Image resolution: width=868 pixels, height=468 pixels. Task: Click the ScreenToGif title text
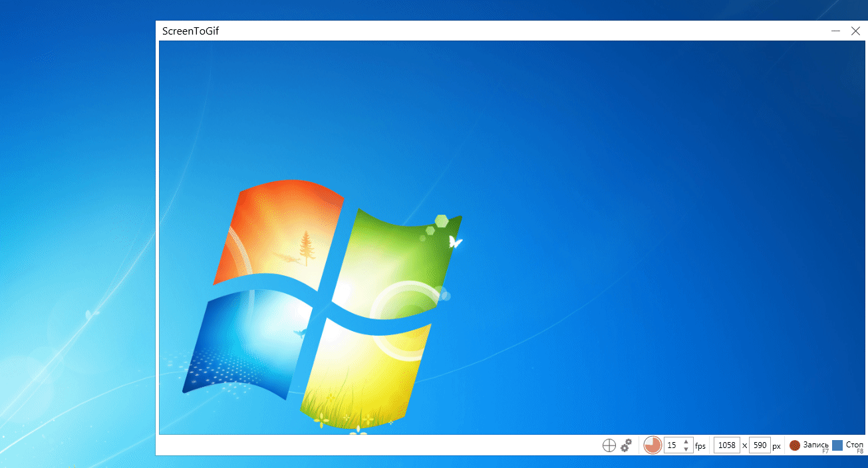191,31
